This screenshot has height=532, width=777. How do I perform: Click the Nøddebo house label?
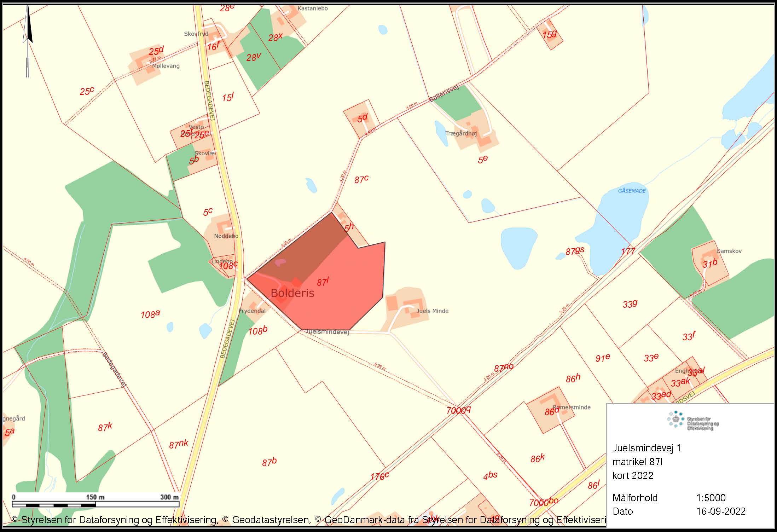point(226,236)
